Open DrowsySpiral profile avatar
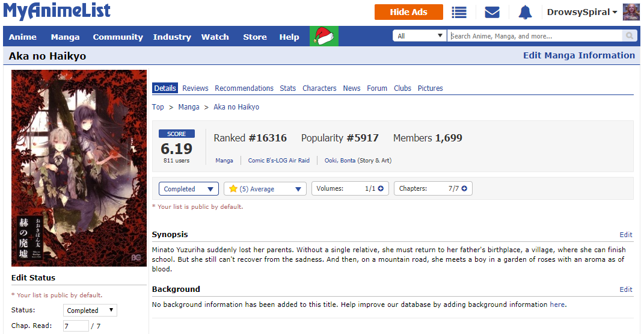 coord(631,12)
